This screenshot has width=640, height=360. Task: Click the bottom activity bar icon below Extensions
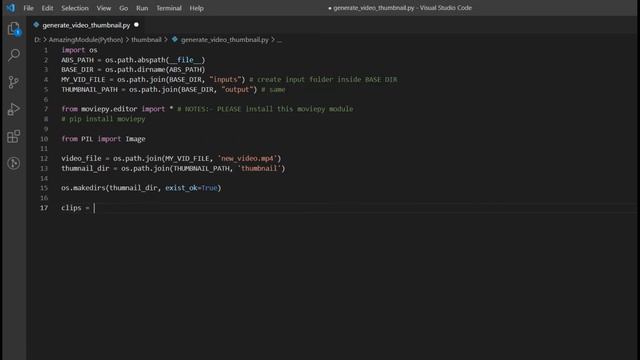click(x=13, y=163)
